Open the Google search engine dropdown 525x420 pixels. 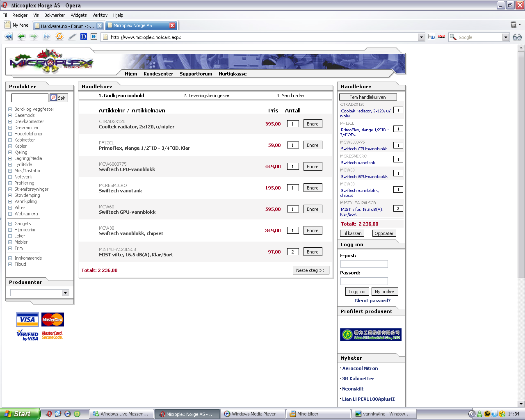(x=506, y=37)
